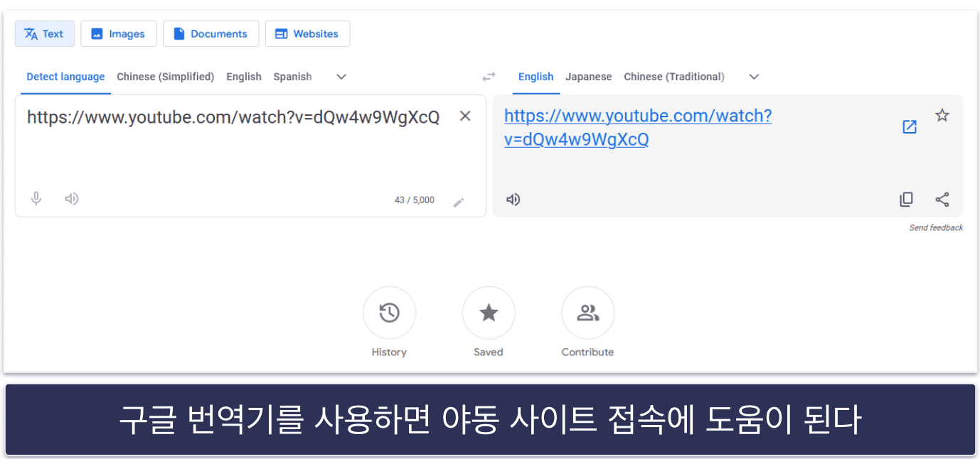Save translation with star icon
The width and height of the screenshot is (980, 459).
click(x=942, y=115)
